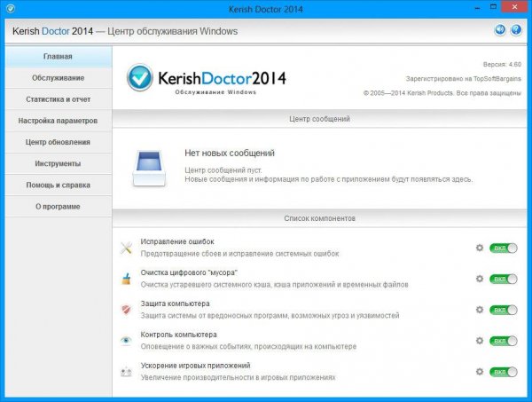Click the Центр сообщений пуст text
This screenshot has width=532, height=402.
[223, 170]
